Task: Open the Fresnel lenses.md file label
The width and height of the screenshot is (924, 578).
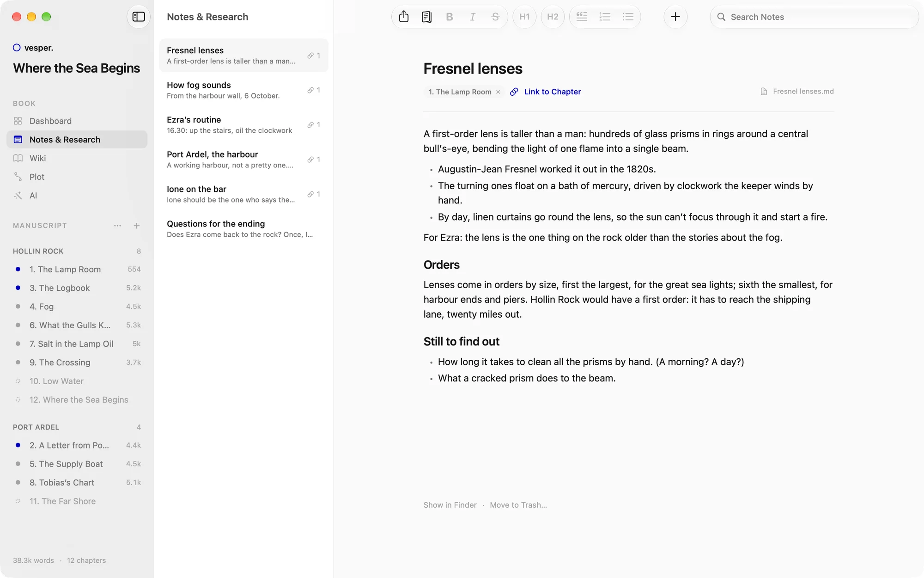Action: [797, 92]
